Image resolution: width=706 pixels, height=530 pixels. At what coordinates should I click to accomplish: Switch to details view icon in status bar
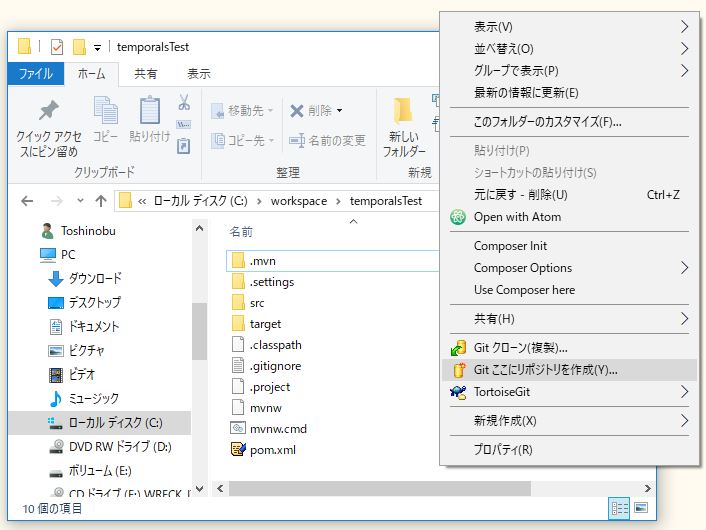[x=620, y=508]
